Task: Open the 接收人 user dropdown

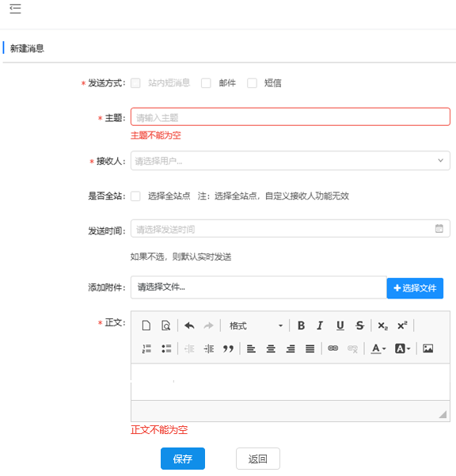Action: click(x=290, y=161)
